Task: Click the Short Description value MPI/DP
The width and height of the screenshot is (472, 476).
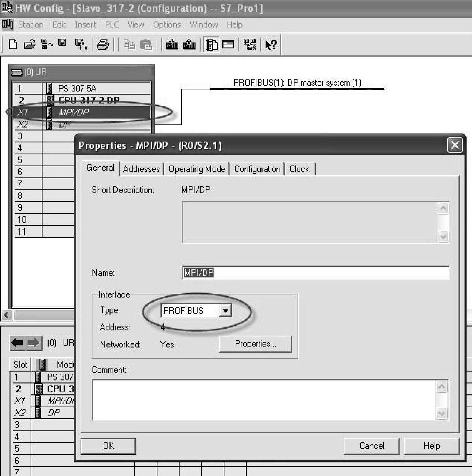Action: click(x=196, y=190)
